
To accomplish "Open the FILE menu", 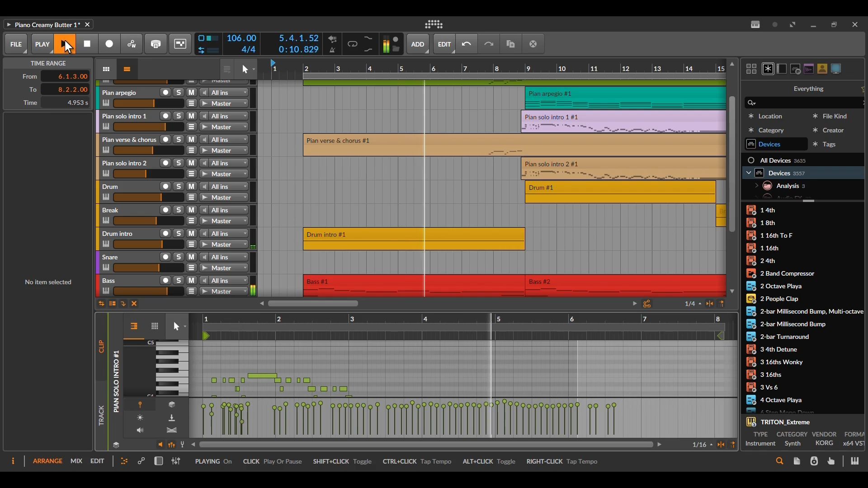I will (x=16, y=44).
